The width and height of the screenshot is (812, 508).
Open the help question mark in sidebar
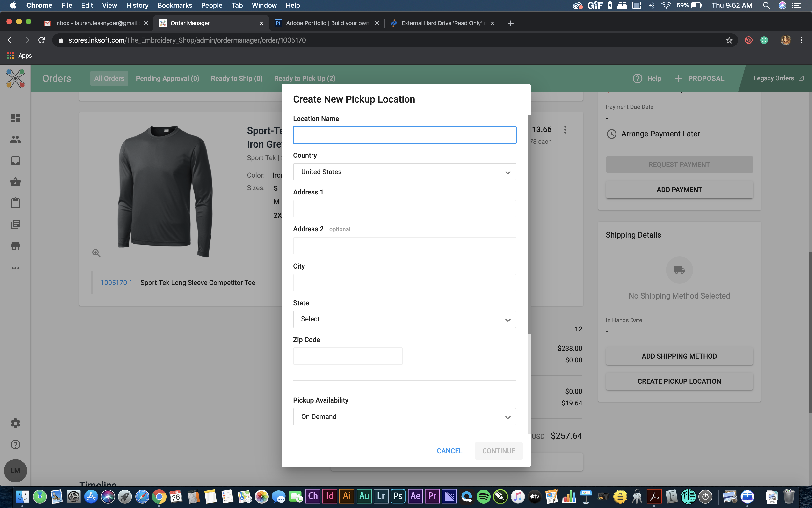click(x=15, y=445)
